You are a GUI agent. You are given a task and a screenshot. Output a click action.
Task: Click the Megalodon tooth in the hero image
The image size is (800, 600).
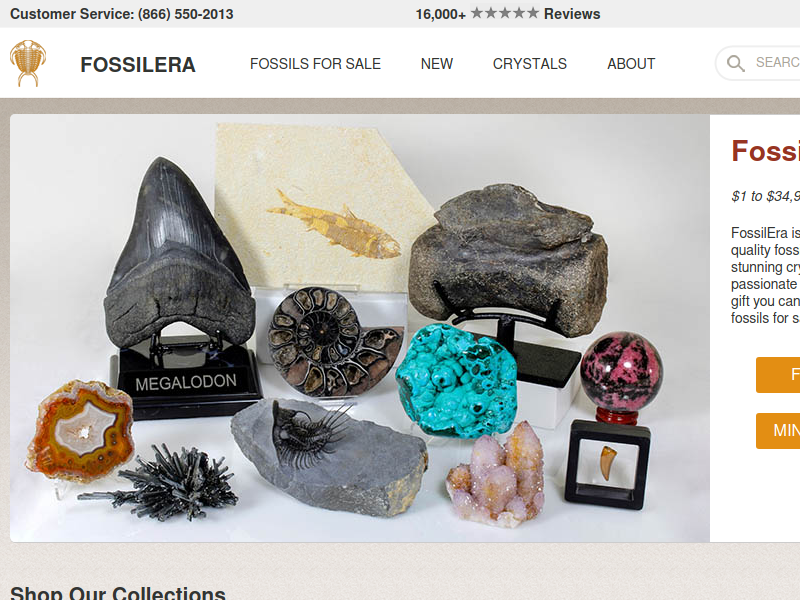[x=178, y=253]
